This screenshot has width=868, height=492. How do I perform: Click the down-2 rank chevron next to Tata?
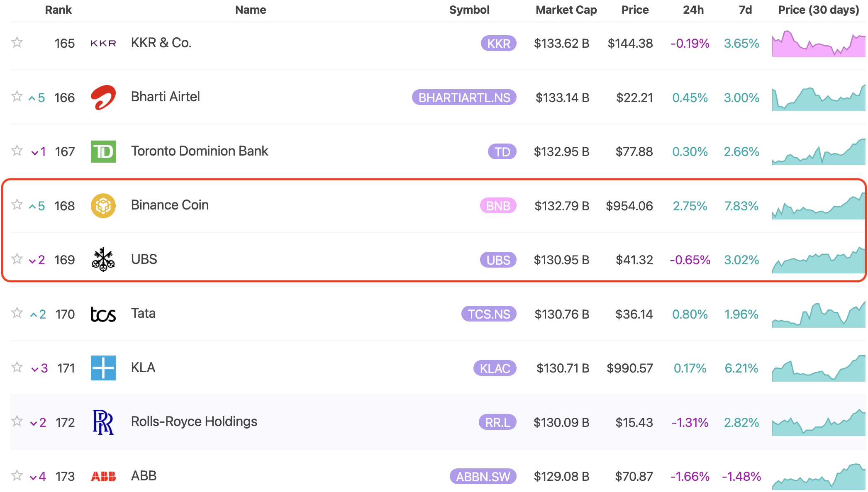click(x=37, y=314)
